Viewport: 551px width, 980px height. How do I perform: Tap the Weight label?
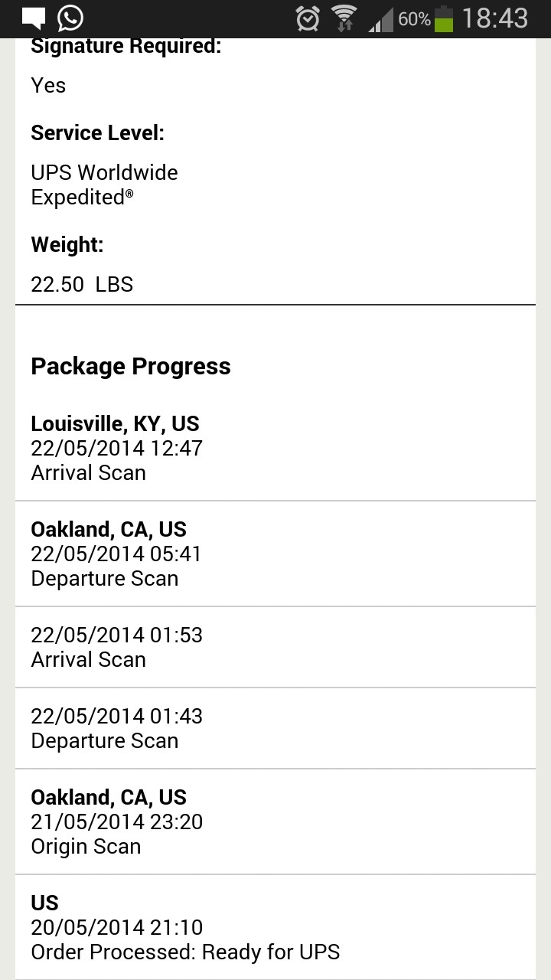[x=67, y=245]
